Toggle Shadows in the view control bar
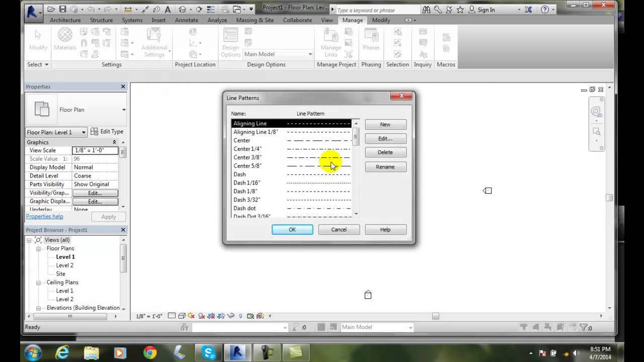Image resolution: width=644 pixels, height=362 pixels. coord(201,316)
